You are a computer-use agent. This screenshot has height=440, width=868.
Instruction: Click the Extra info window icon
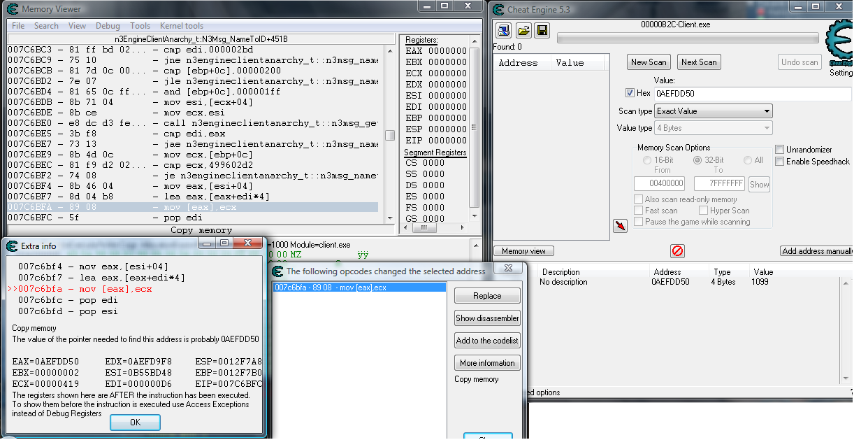(12, 246)
